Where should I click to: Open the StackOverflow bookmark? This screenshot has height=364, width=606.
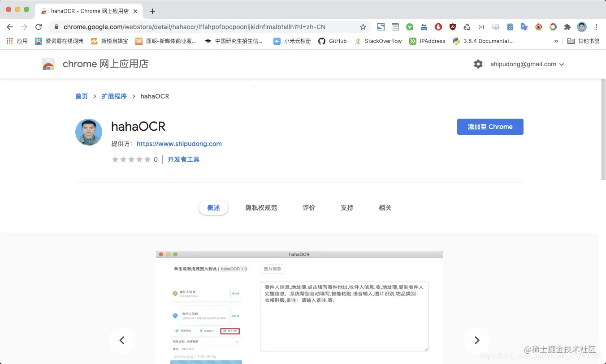point(378,41)
